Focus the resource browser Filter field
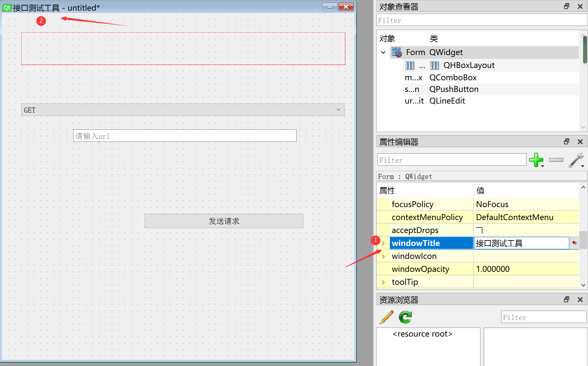 [x=544, y=317]
